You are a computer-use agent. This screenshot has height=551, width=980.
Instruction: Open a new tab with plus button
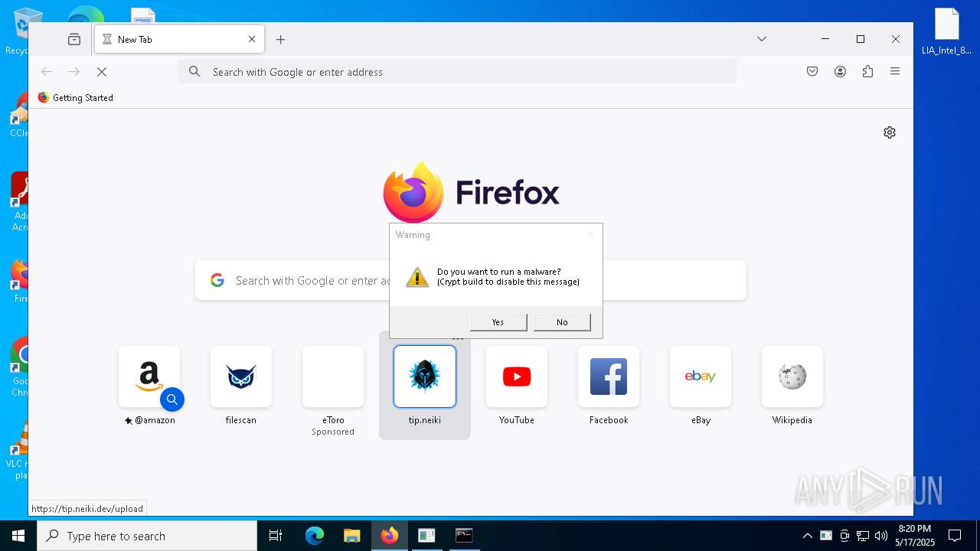[x=281, y=39]
